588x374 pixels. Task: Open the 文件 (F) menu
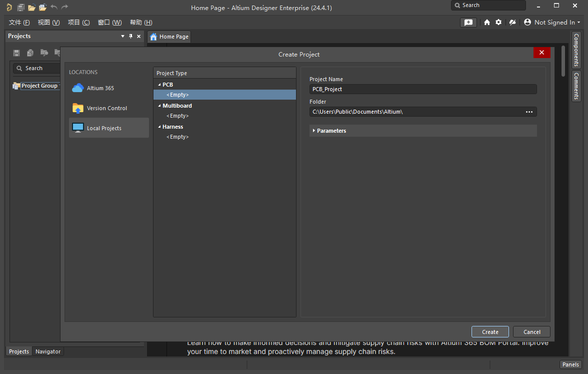pos(19,22)
